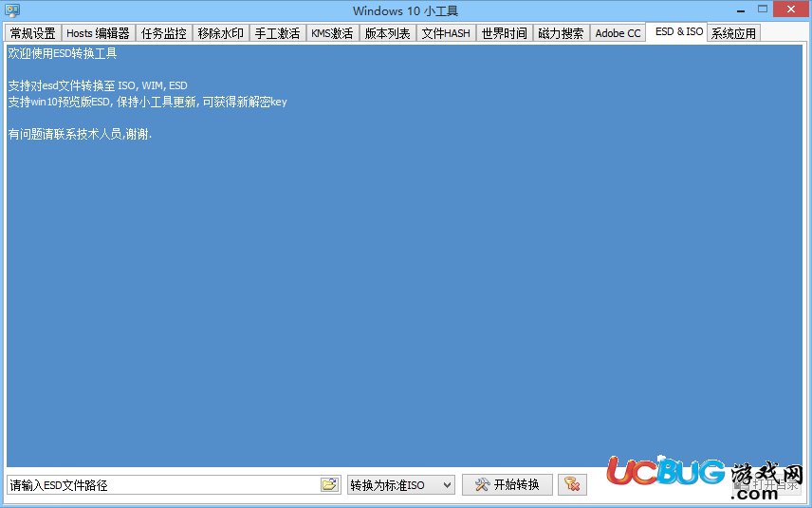Click the clear/delete icon button beside 开始转换
This screenshot has width=812, height=508.
point(572,484)
